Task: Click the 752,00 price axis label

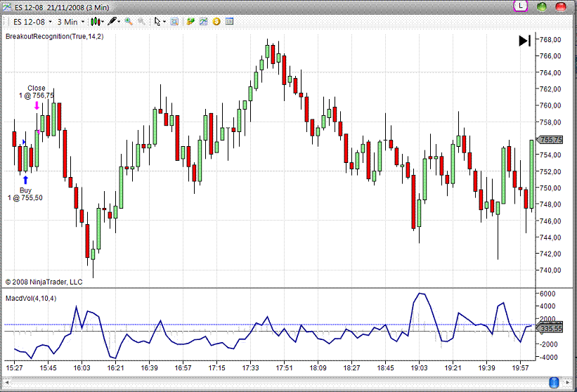Action: click(x=550, y=171)
